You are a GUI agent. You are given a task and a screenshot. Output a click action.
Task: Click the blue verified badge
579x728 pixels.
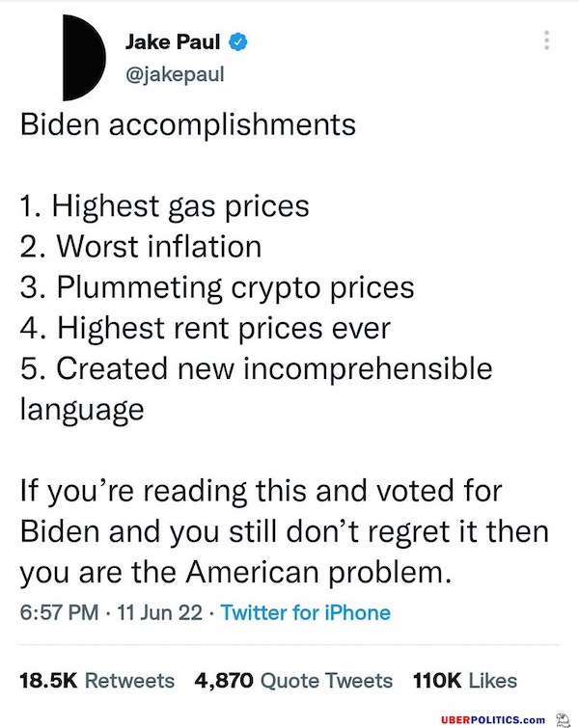[x=238, y=40]
